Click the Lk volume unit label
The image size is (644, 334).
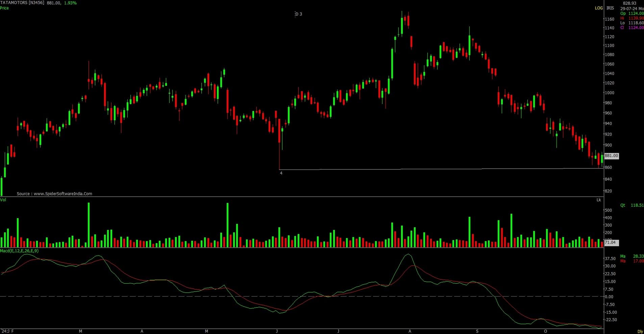click(x=599, y=200)
